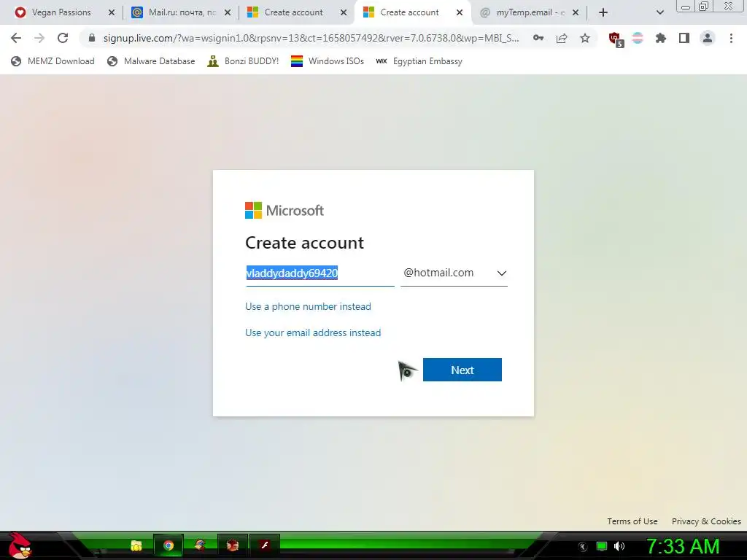The width and height of the screenshot is (747, 560).
Task: Share this page using share icon
Action: pos(562,38)
